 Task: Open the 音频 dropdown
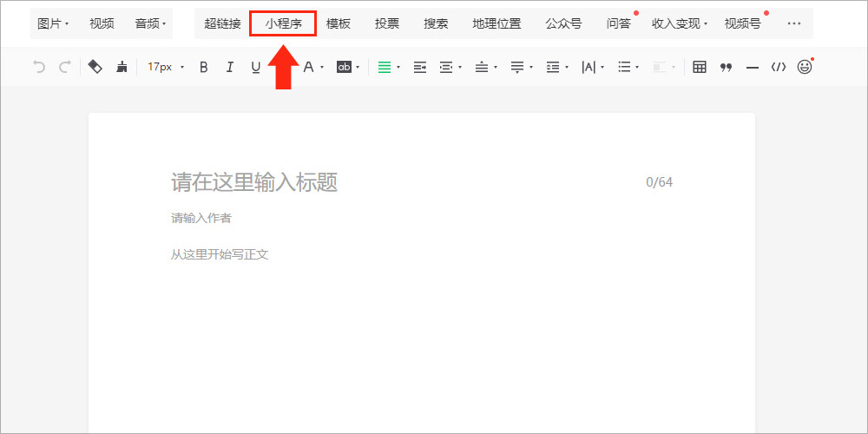click(x=150, y=23)
